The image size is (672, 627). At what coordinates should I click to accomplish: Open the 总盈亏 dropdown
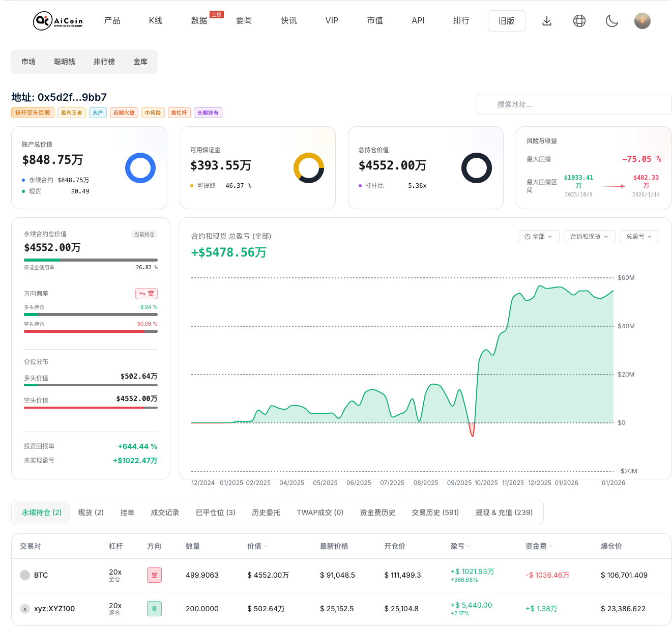coord(639,237)
